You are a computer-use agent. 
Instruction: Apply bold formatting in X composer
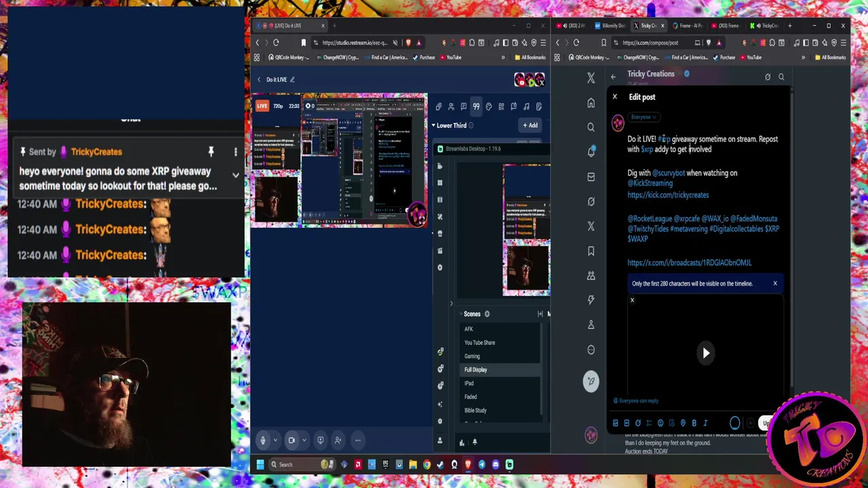694,423
